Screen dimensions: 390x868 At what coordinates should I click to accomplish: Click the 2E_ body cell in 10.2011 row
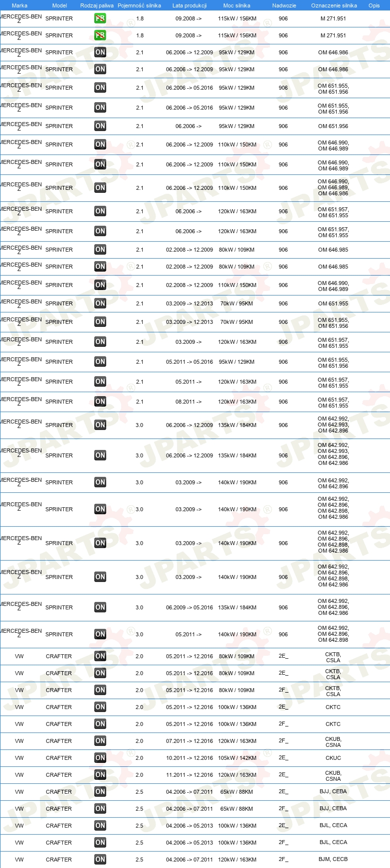click(x=283, y=758)
